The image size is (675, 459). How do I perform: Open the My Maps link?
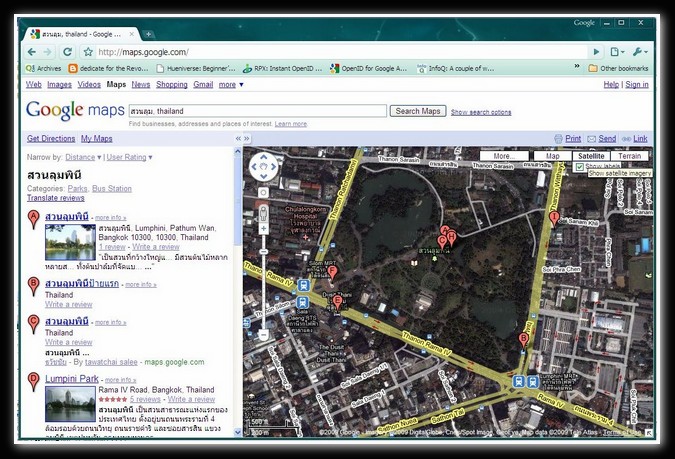[x=96, y=139]
